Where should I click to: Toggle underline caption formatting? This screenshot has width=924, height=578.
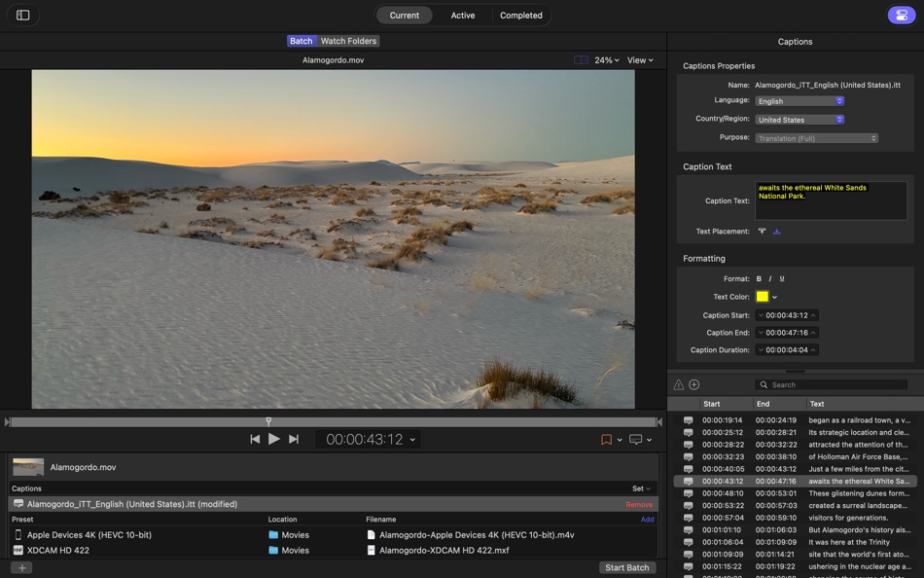pos(782,279)
